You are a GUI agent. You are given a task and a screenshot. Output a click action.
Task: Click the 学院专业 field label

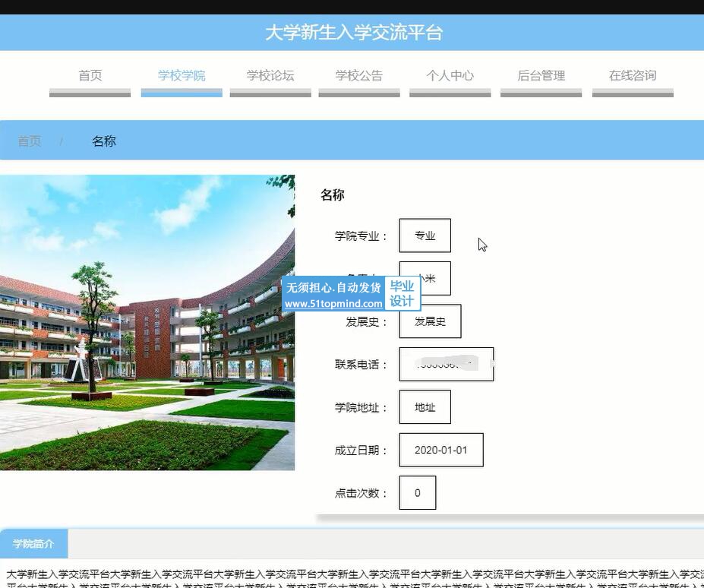coord(361,236)
